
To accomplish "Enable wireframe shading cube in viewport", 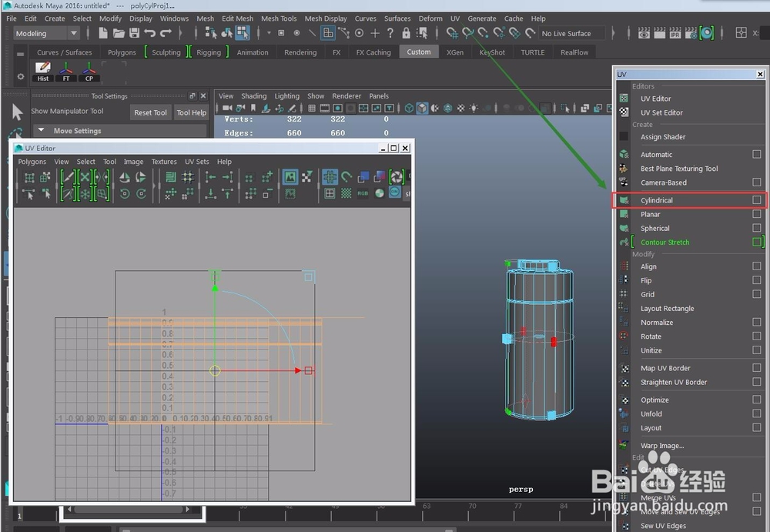I will pos(409,108).
